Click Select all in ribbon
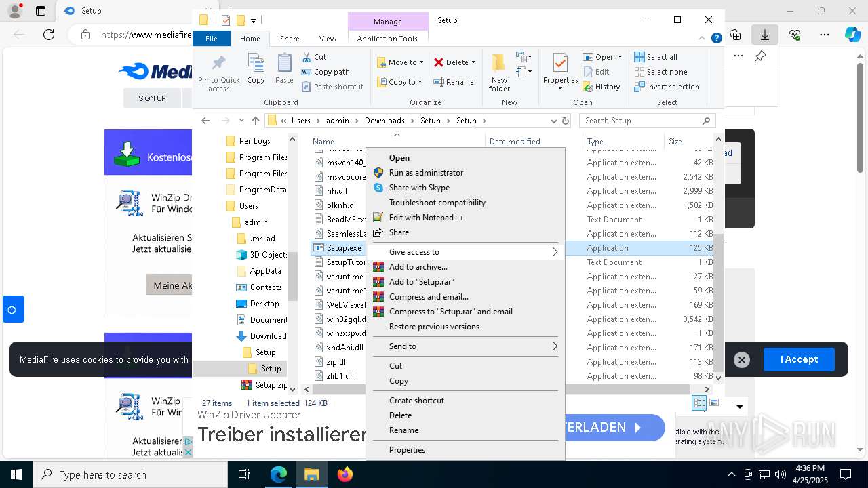868x488 pixels. point(656,57)
